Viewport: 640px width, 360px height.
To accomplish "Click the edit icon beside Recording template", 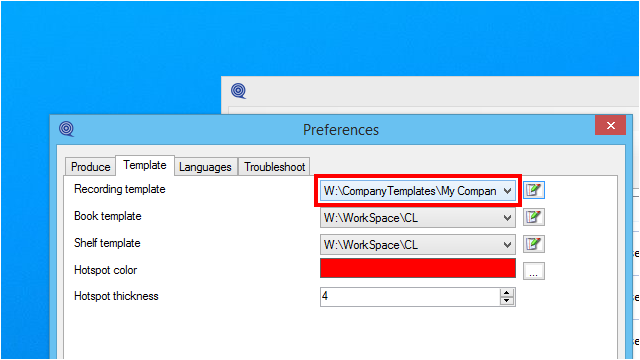I will click(x=533, y=190).
